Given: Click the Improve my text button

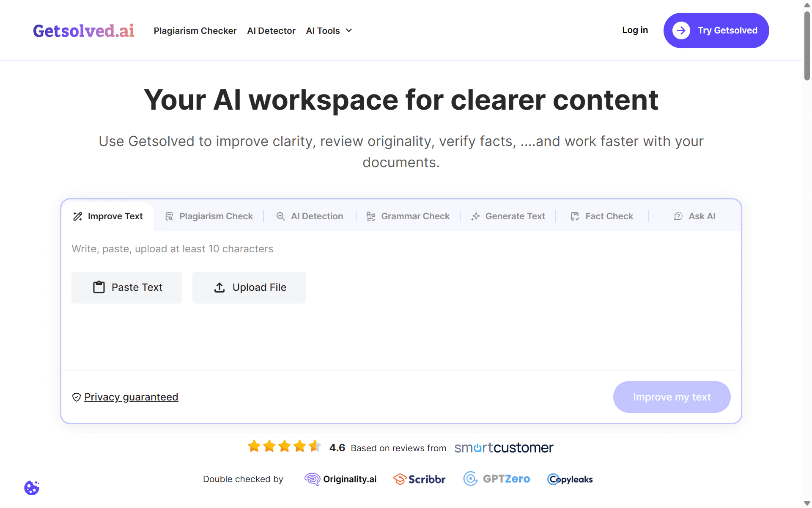Looking at the screenshot, I should (672, 397).
